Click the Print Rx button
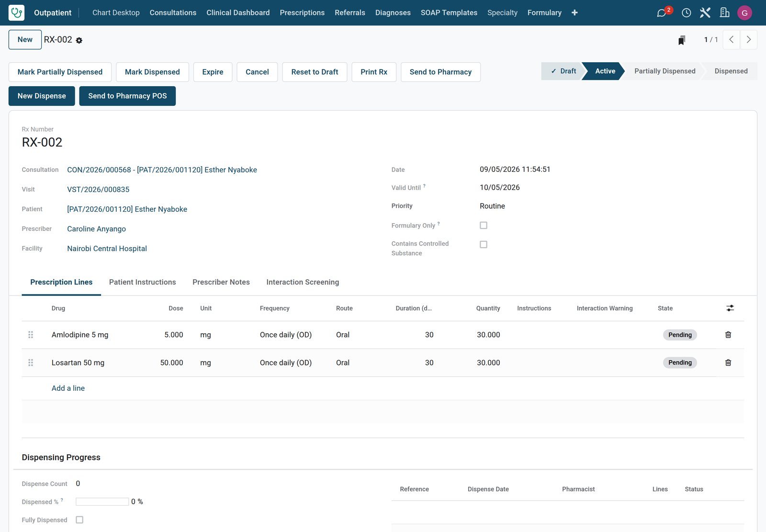766x532 pixels. click(x=374, y=72)
